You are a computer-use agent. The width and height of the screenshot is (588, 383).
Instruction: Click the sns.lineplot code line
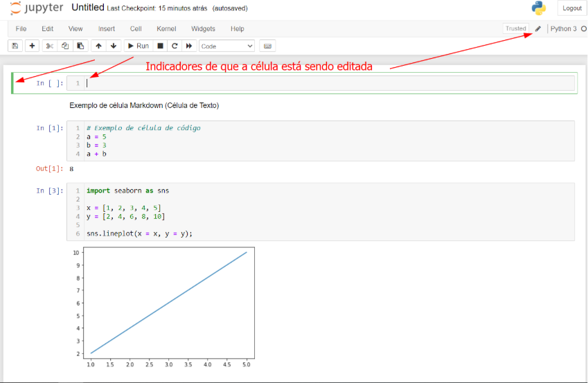click(139, 233)
